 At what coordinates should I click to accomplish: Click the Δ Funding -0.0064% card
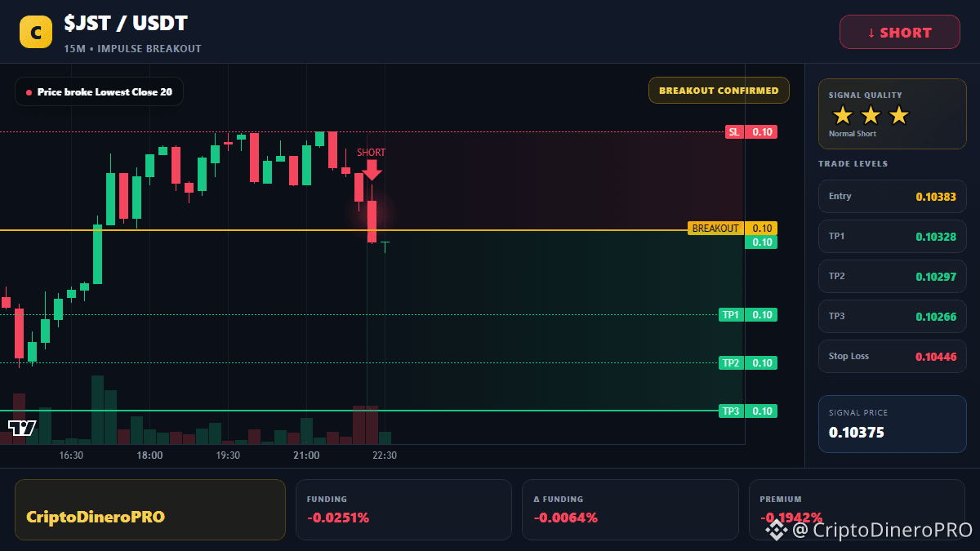click(x=630, y=510)
